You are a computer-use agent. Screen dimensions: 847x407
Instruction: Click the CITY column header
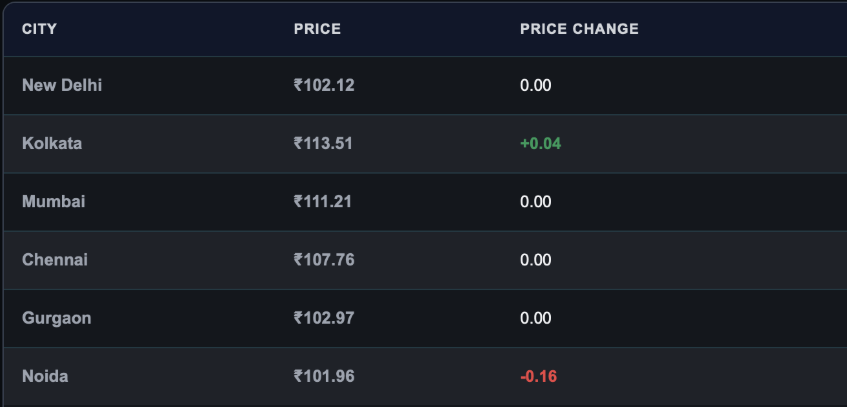point(39,29)
